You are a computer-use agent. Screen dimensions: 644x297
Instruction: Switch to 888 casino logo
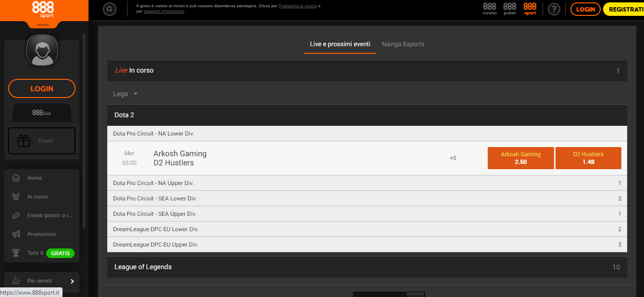(490, 9)
